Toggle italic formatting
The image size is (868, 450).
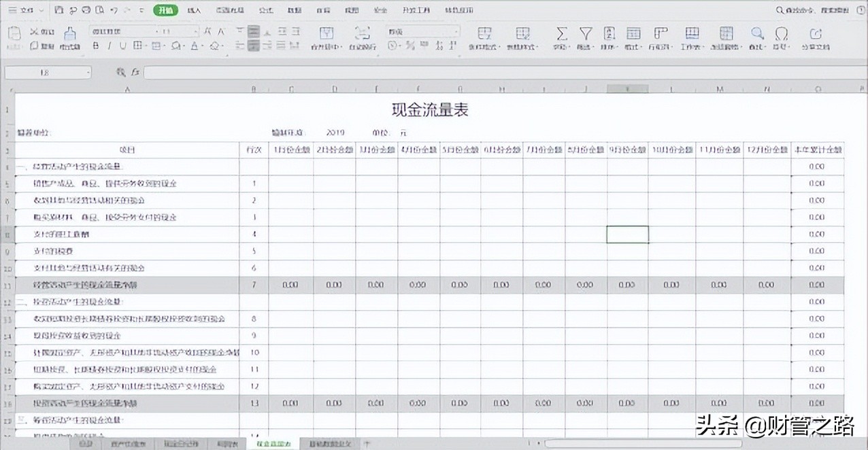pos(110,46)
